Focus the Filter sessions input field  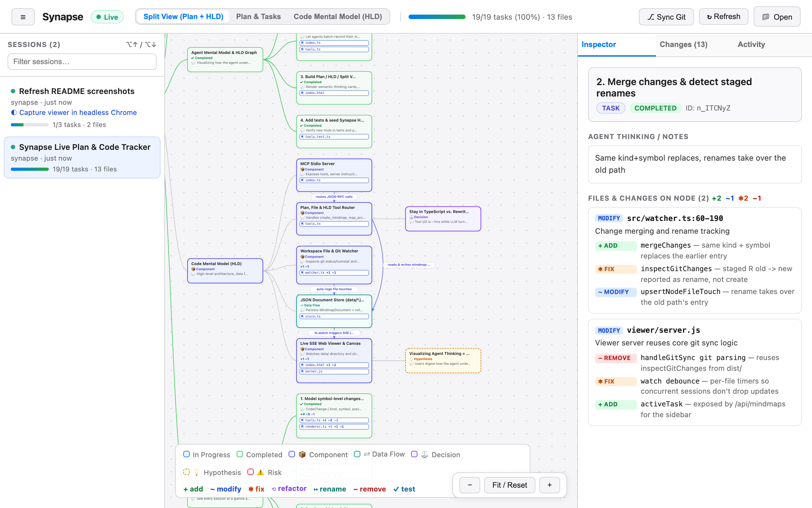point(82,62)
